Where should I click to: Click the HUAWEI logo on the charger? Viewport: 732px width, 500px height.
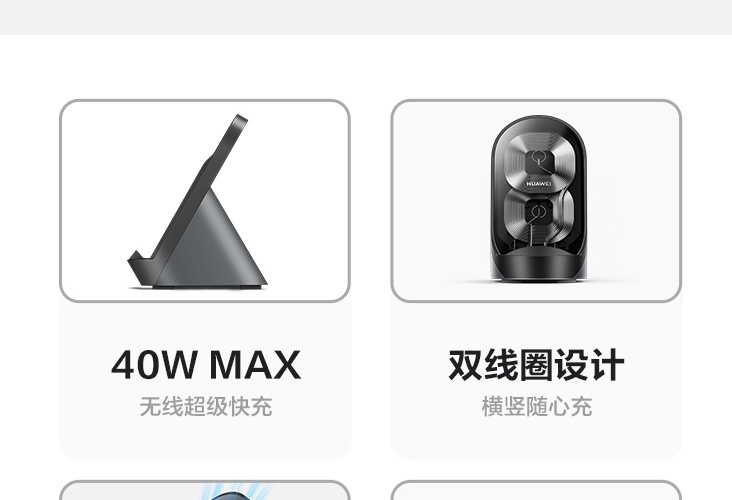click(539, 184)
